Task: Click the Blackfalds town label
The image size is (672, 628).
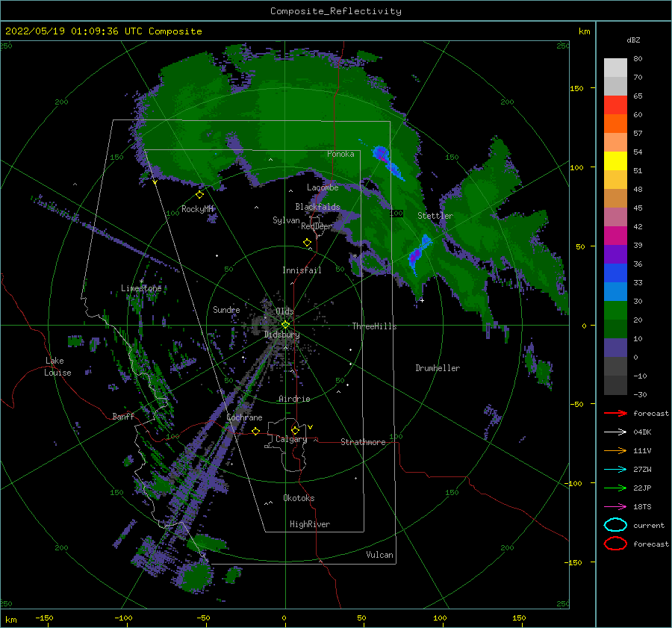Action: (317, 207)
